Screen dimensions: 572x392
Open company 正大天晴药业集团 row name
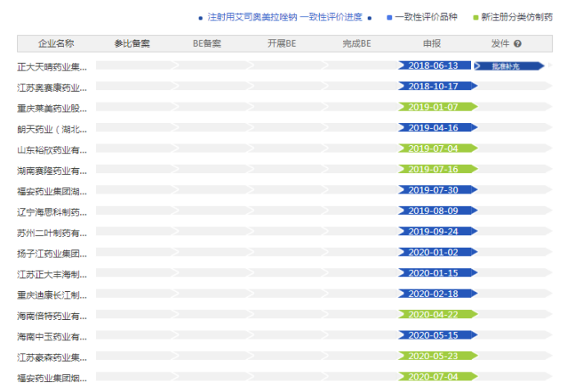tap(53, 66)
